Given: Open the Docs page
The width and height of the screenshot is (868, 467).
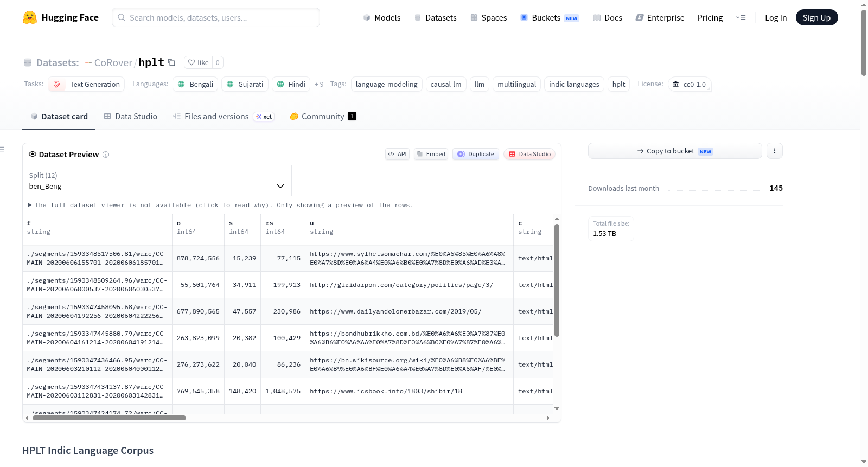Looking at the screenshot, I should pyautogui.click(x=608, y=17).
